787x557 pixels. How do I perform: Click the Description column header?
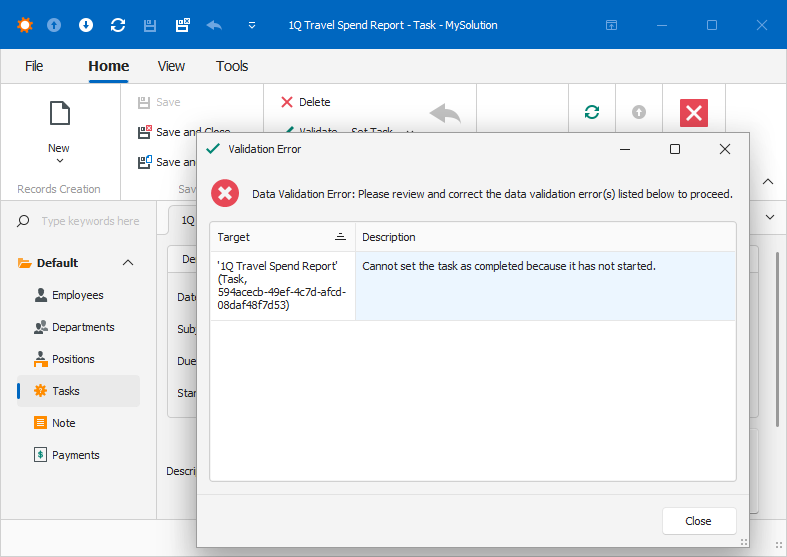545,237
